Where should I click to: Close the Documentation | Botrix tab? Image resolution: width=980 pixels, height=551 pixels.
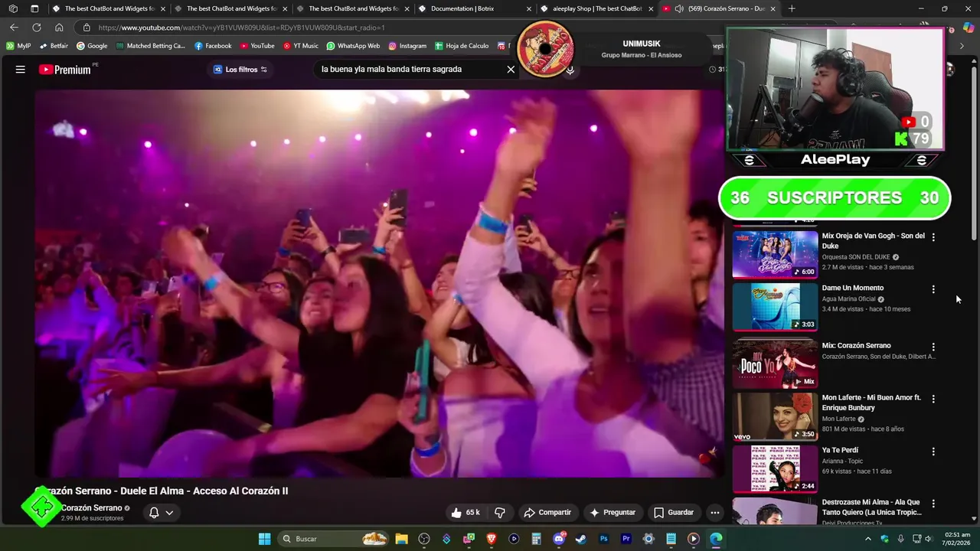pyautogui.click(x=529, y=8)
